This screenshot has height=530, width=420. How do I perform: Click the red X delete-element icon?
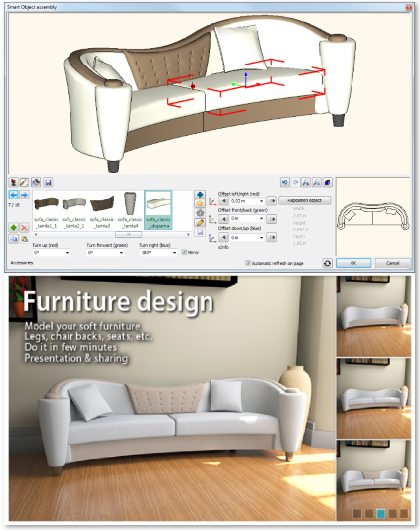tap(24, 227)
